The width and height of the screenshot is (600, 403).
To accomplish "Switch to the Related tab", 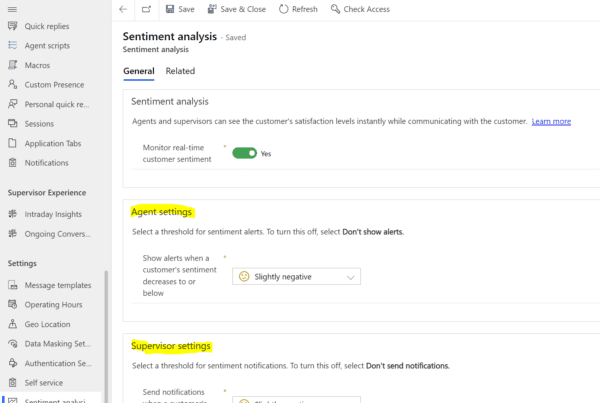I will (180, 71).
